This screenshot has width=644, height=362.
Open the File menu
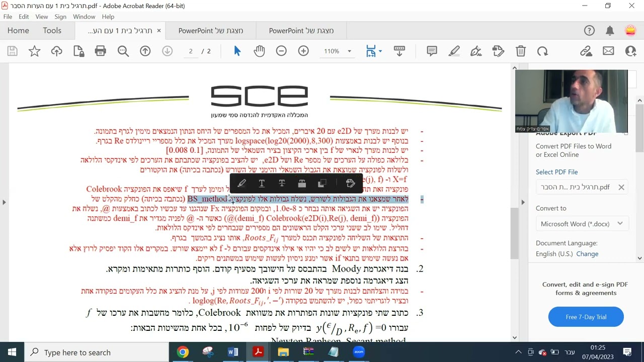pos(8,17)
